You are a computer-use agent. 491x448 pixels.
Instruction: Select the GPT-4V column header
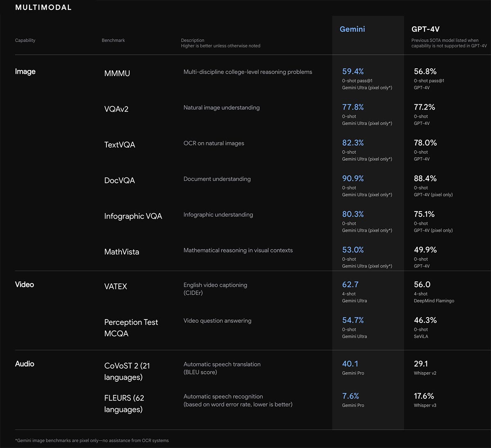[426, 29]
